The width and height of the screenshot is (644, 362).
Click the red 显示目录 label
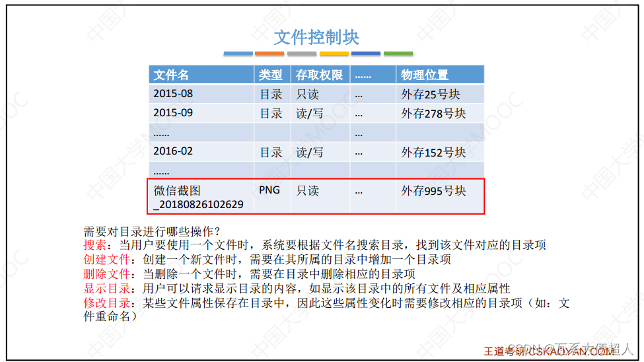click(x=107, y=289)
